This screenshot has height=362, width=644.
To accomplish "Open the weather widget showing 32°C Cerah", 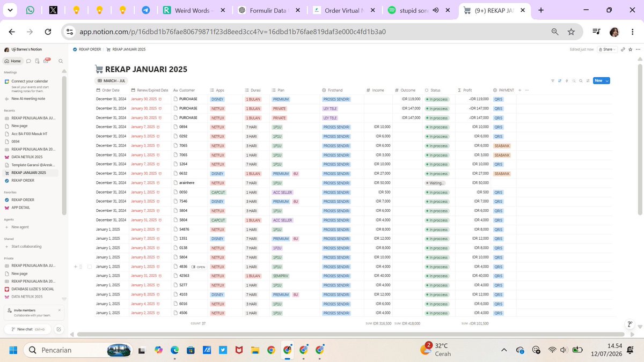I will click(x=436, y=350).
